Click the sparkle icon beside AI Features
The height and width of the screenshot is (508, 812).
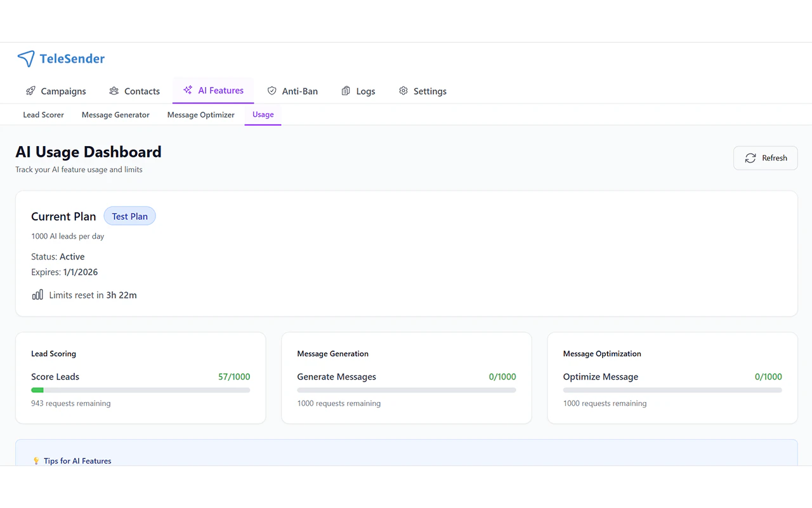pos(188,90)
